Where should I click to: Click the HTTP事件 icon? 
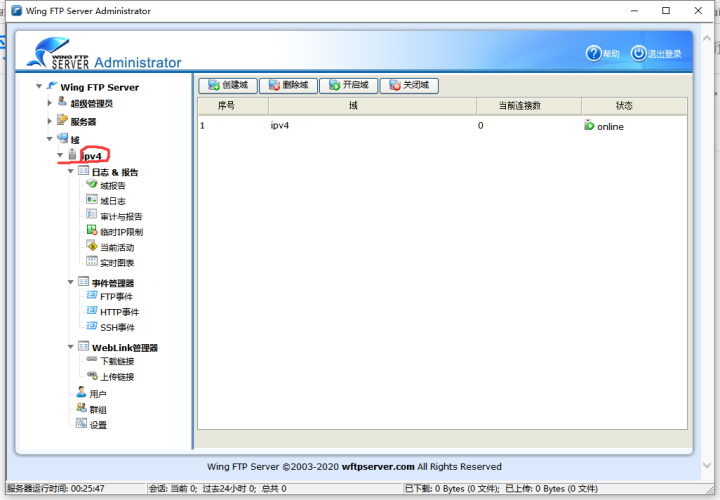tap(92, 310)
